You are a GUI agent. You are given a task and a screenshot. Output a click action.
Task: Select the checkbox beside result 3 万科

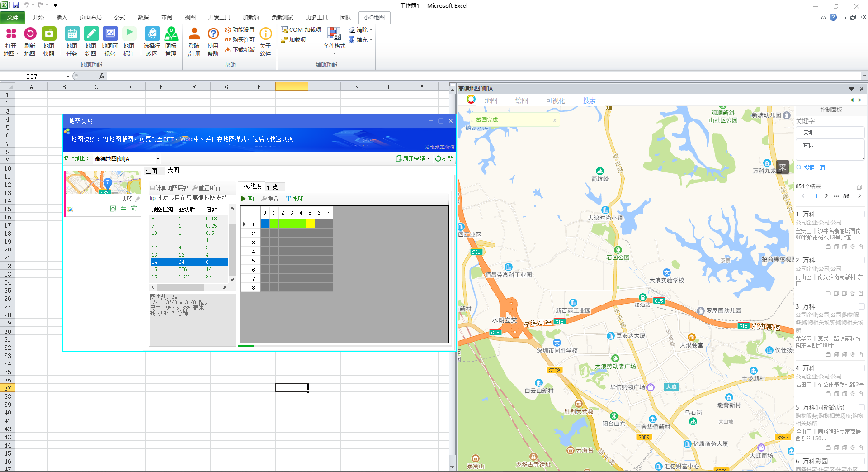pos(861,306)
